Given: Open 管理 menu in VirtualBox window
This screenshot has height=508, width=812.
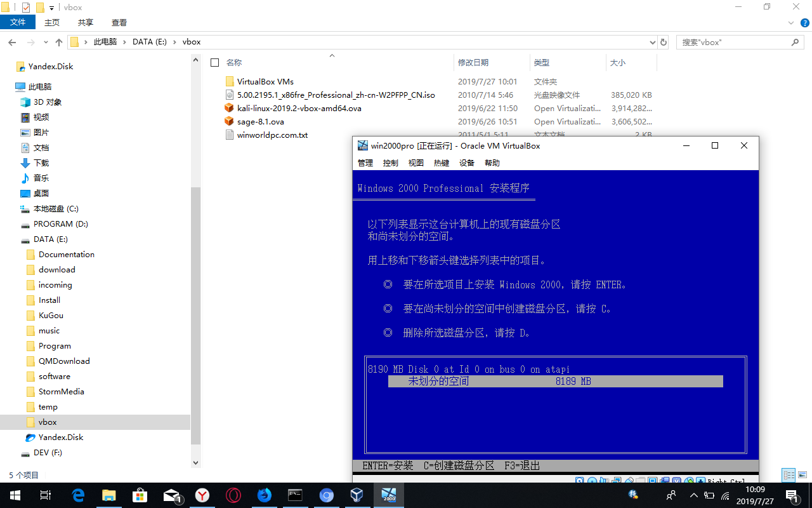Looking at the screenshot, I should click(365, 163).
